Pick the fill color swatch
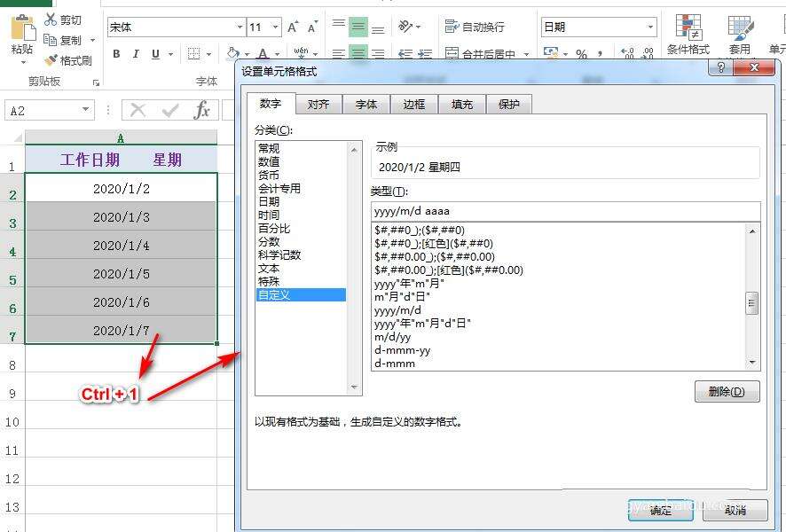The height and width of the screenshot is (532, 786). 232,53
